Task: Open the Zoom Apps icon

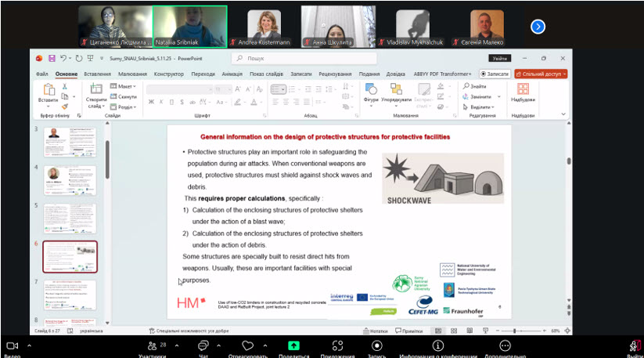Action: 336,345
